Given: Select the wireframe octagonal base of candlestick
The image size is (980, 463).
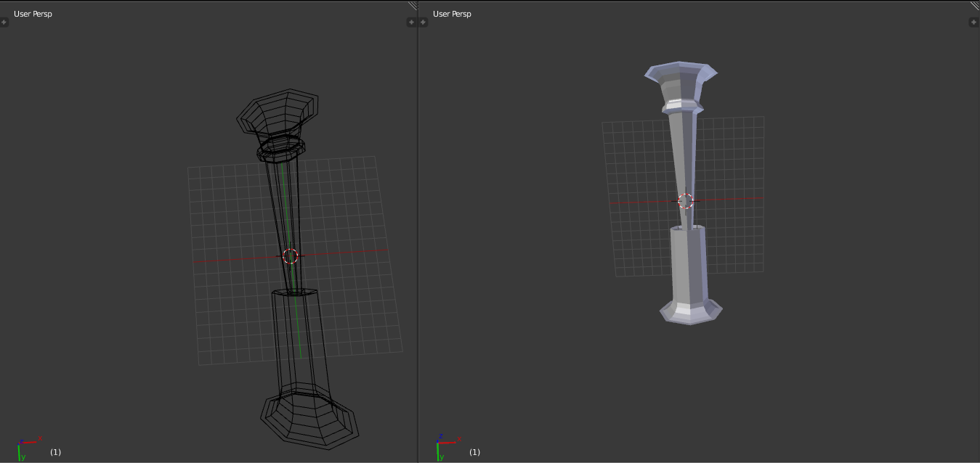Looking at the screenshot, I should [310, 419].
